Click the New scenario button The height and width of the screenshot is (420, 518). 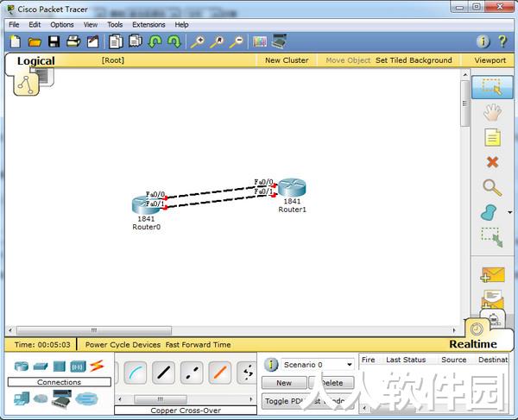coord(284,383)
